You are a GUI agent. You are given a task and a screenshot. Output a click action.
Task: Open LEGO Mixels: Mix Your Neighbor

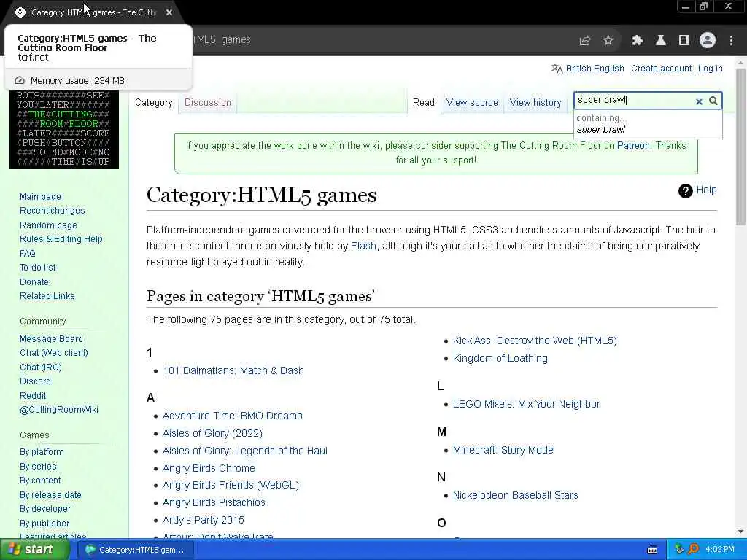(527, 404)
